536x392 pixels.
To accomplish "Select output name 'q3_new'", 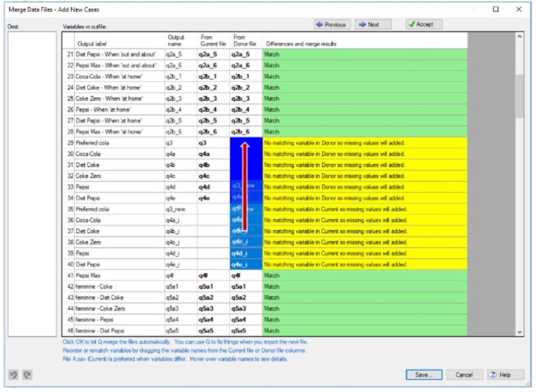I will 176,209.
